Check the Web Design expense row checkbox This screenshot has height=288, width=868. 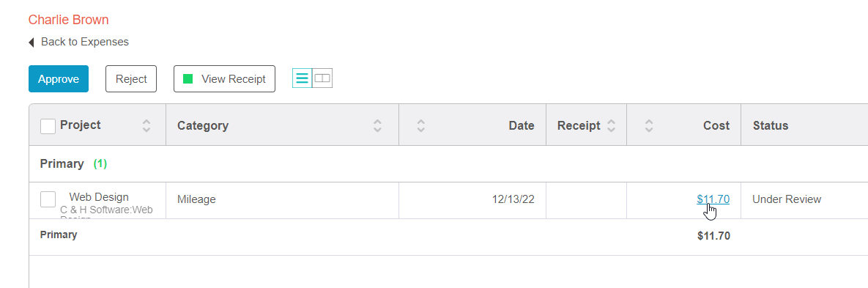coord(48,199)
